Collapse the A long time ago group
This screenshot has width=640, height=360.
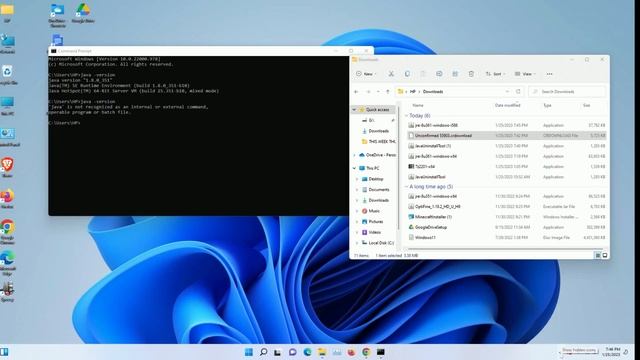[407, 187]
